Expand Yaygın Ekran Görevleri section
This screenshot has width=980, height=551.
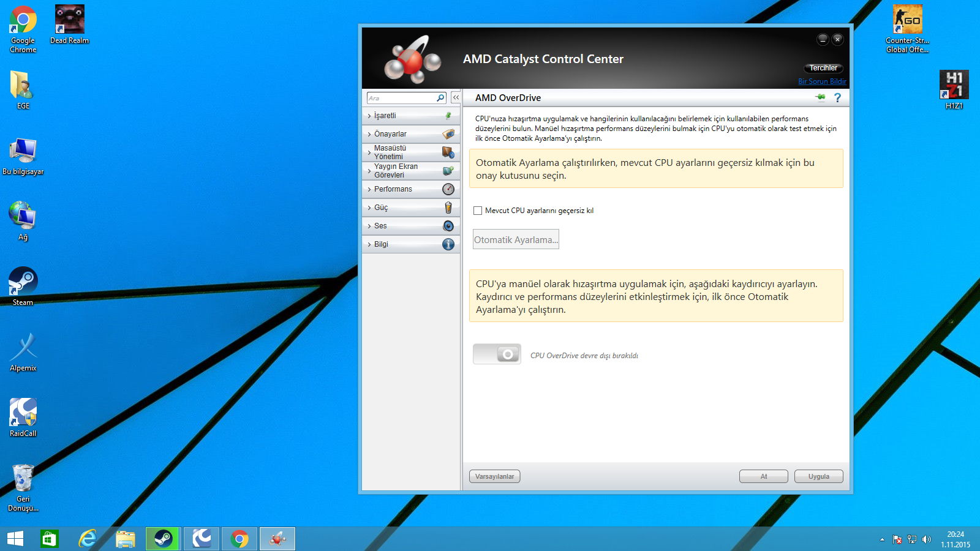411,171
